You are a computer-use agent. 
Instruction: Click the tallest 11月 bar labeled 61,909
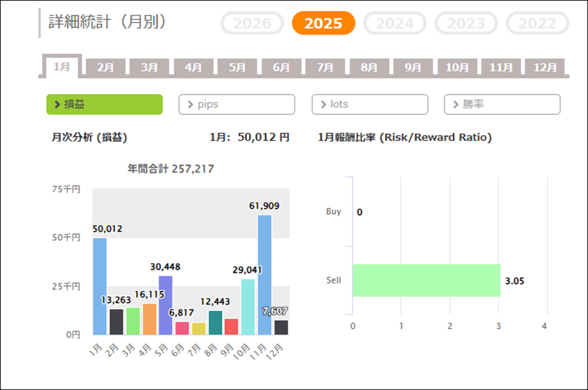pos(265,274)
